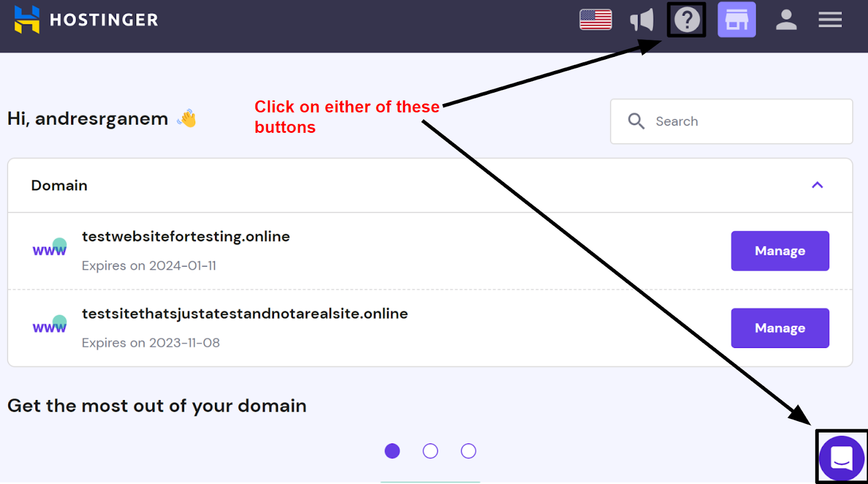868x484 pixels.
Task: Select the third carousel dot
Action: 468,451
